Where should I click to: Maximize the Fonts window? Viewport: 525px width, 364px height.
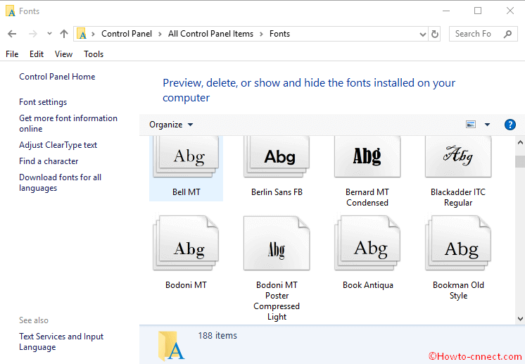point(478,11)
